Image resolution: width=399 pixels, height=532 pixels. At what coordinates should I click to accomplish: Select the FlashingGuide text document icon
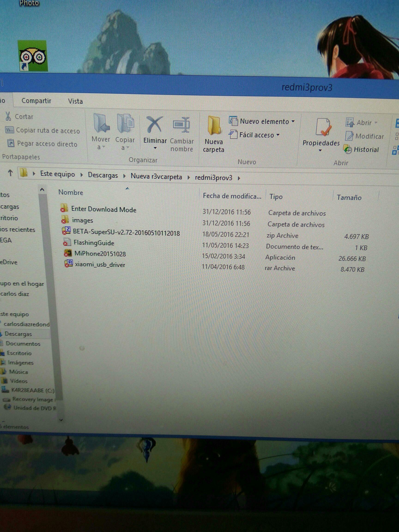point(67,242)
